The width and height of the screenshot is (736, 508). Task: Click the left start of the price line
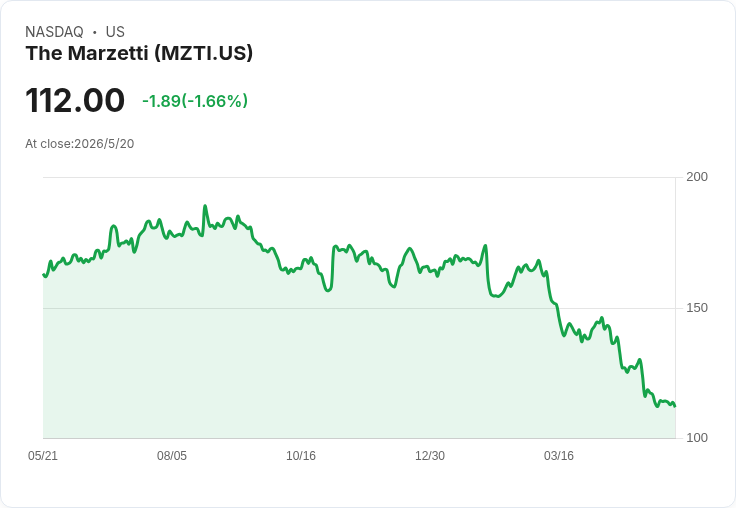(44, 275)
